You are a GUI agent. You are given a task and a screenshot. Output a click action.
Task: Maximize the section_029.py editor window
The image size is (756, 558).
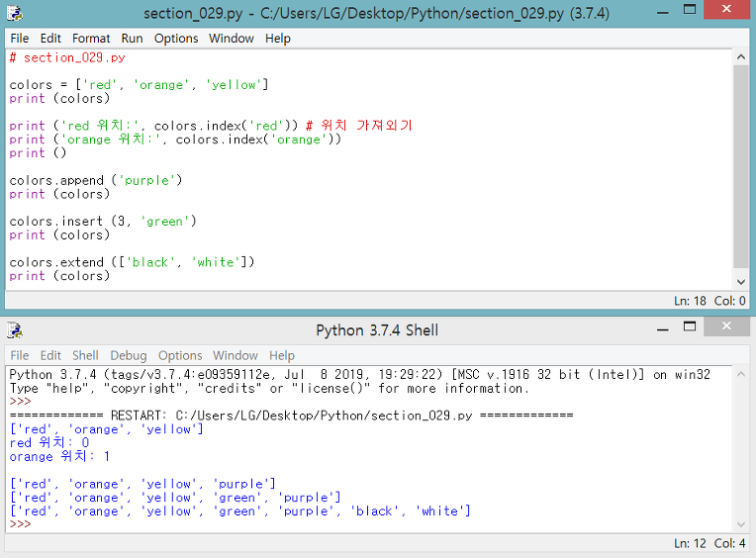pyautogui.click(x=690, y=10)
